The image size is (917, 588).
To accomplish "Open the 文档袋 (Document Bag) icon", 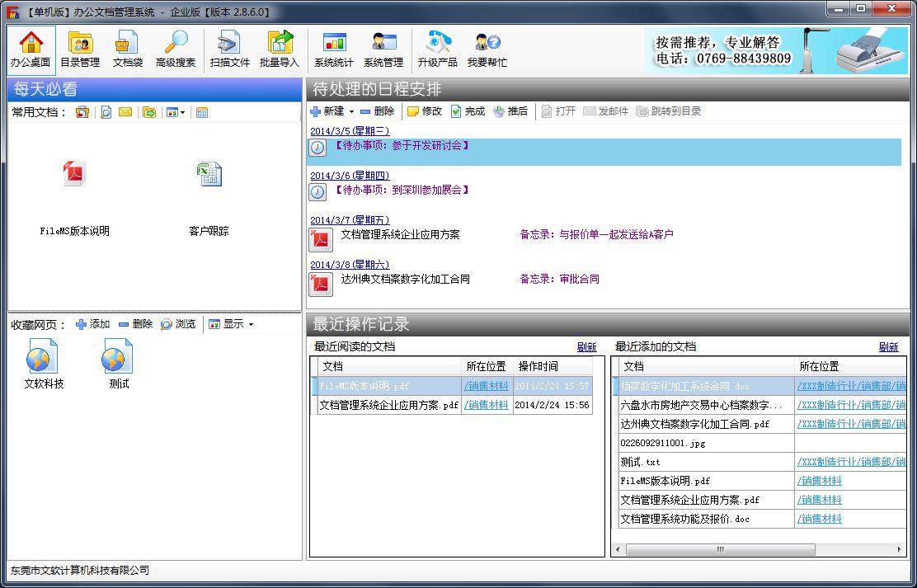I will point(126,48).
